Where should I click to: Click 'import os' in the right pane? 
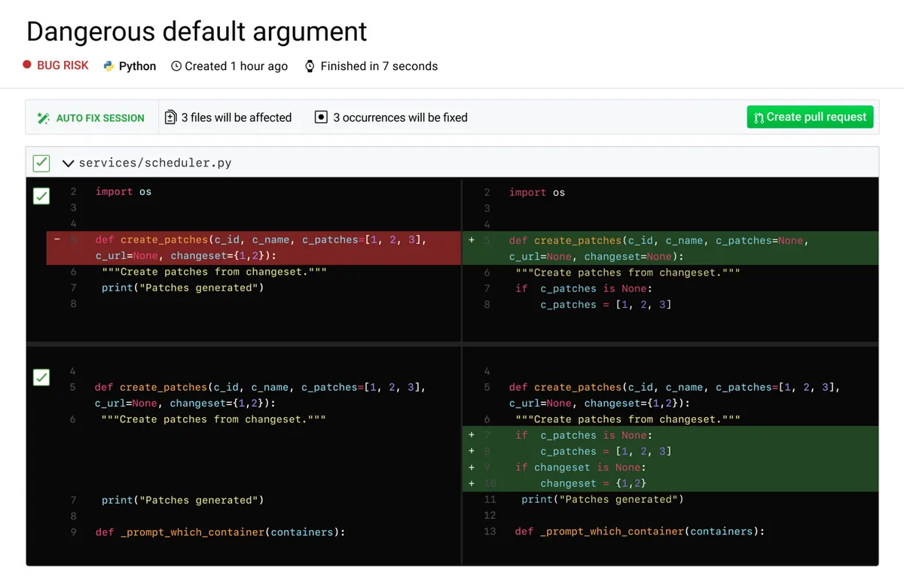tap(537, 192)
